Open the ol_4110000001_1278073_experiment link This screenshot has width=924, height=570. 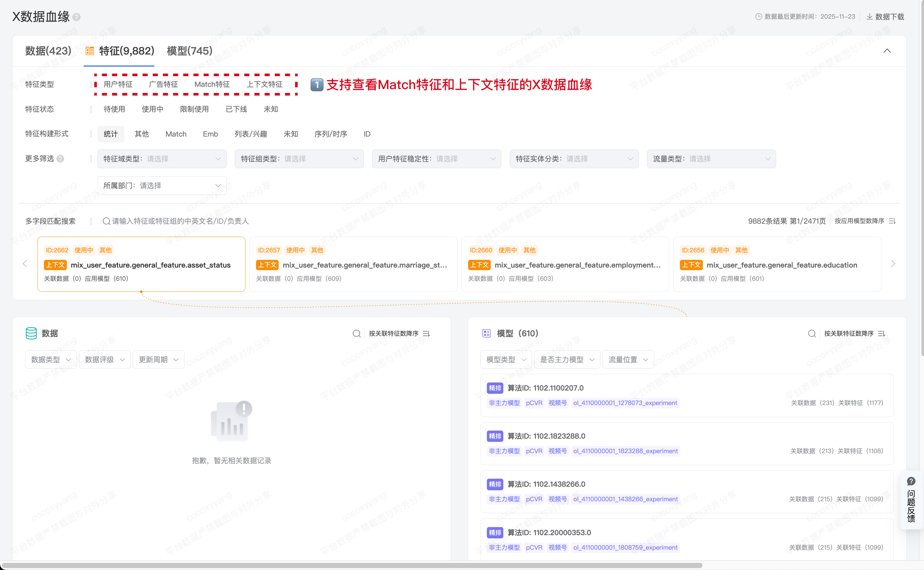point(625,403)
